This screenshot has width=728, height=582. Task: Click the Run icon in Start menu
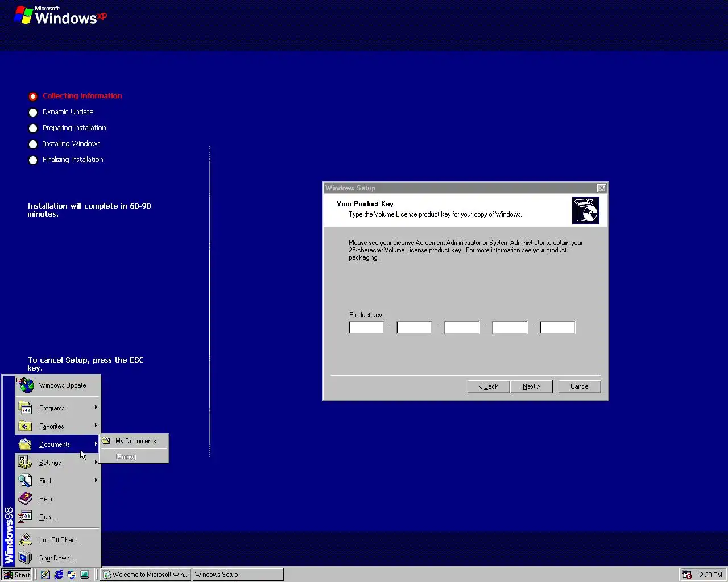pyautogui.click(x=25, y=517)
